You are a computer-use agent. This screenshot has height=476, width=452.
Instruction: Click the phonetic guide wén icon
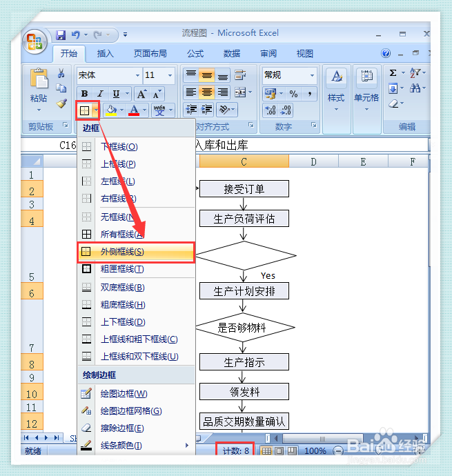[159, 110]
